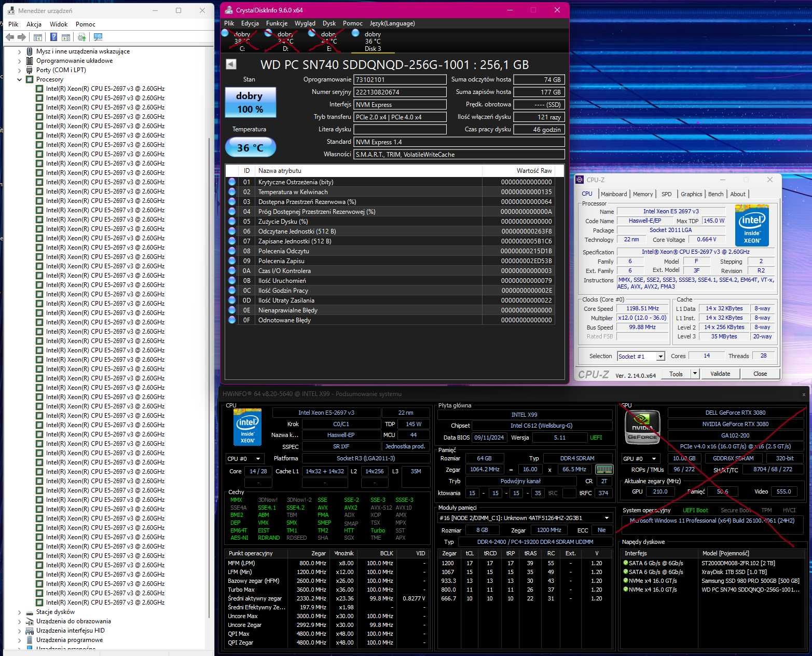Switch to the SPD tab in CPU-Z
This screenshot has width=812, height=656.
point(667,194)
